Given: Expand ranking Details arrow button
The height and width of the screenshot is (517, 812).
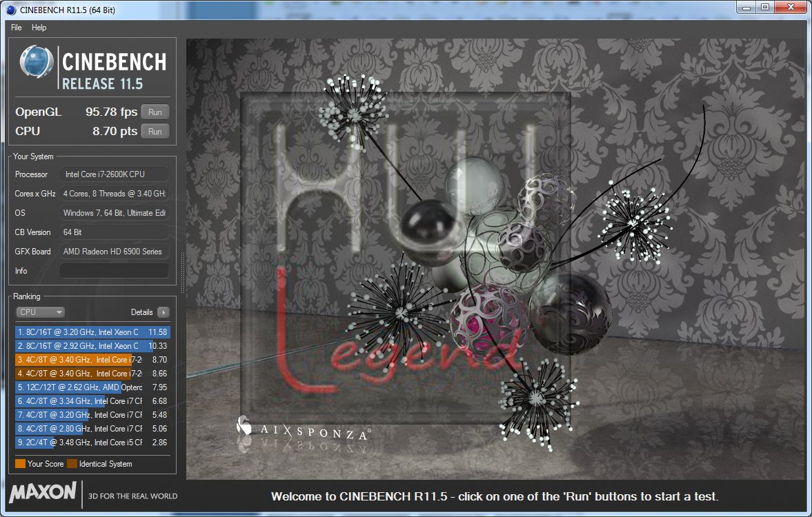Looking at the screenshot, I should click(163, 312).
